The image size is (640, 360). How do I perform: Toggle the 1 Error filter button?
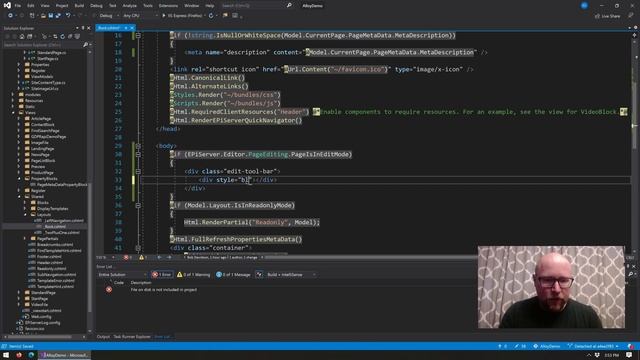(x=162, y=275)
